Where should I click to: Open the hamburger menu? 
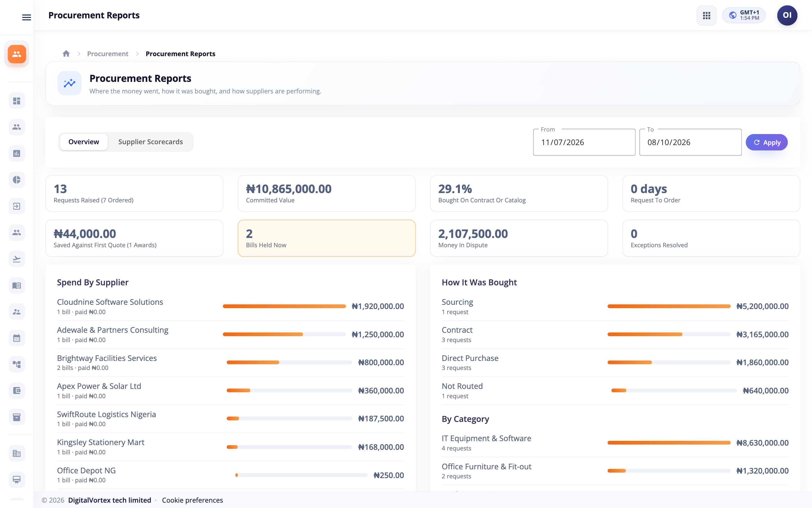point(27,17)
